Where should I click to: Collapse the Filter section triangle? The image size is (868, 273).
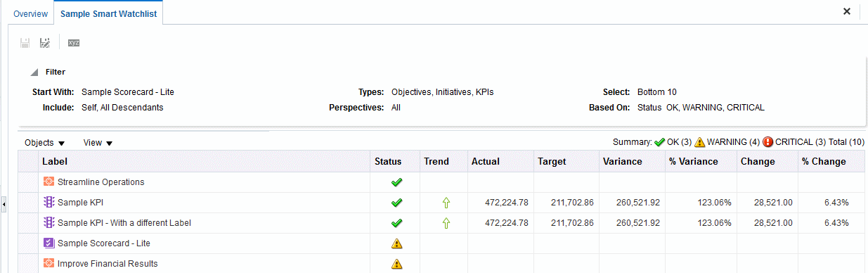34,72
